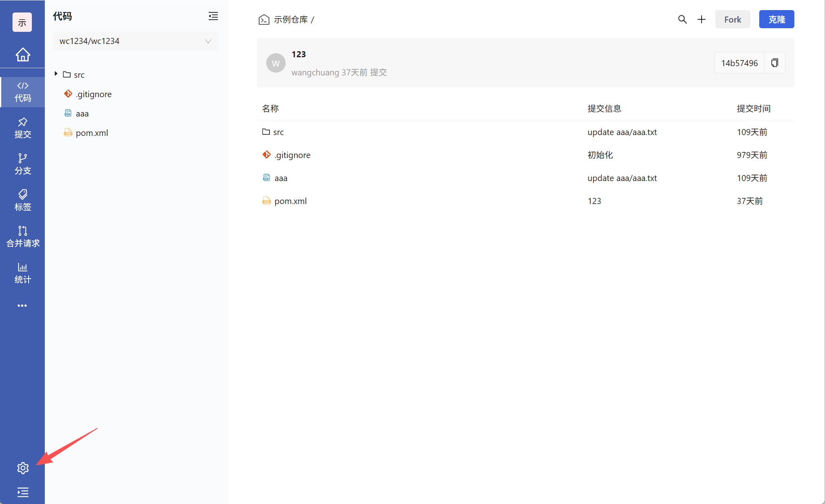Image resolution: width=825 pixels, height=504 pixels.
Task: Select pom.xml in the file tree
Action: [92, 133]
